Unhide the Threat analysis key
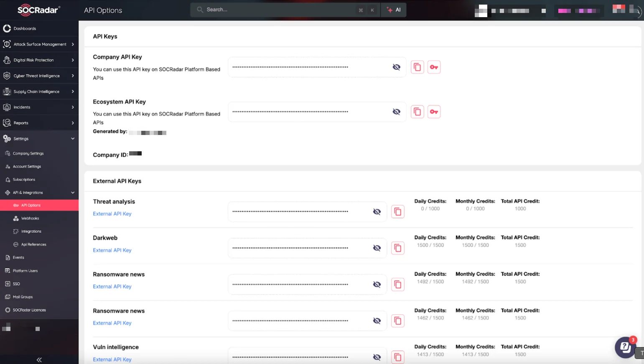Image resolution: width=644 pixels, height=364 pixels. 377,211
